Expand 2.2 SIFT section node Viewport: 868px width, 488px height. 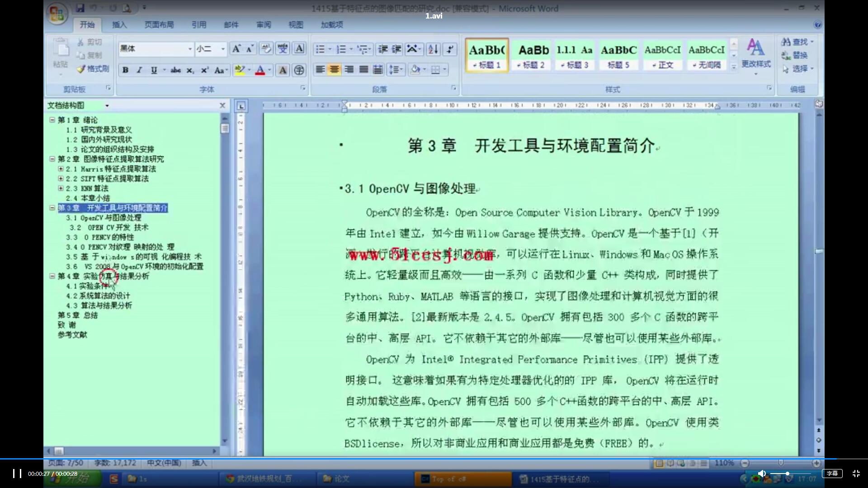tap(61, 178)
